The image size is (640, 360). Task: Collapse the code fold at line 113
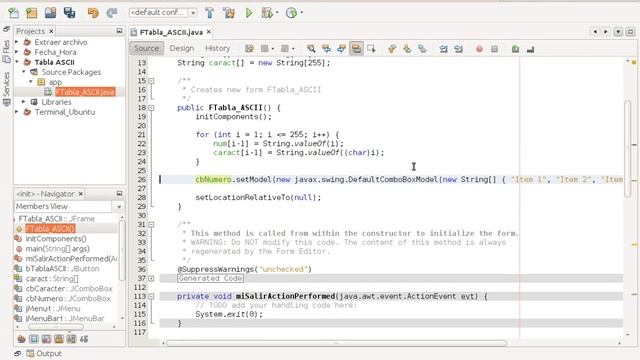(151, 296)
